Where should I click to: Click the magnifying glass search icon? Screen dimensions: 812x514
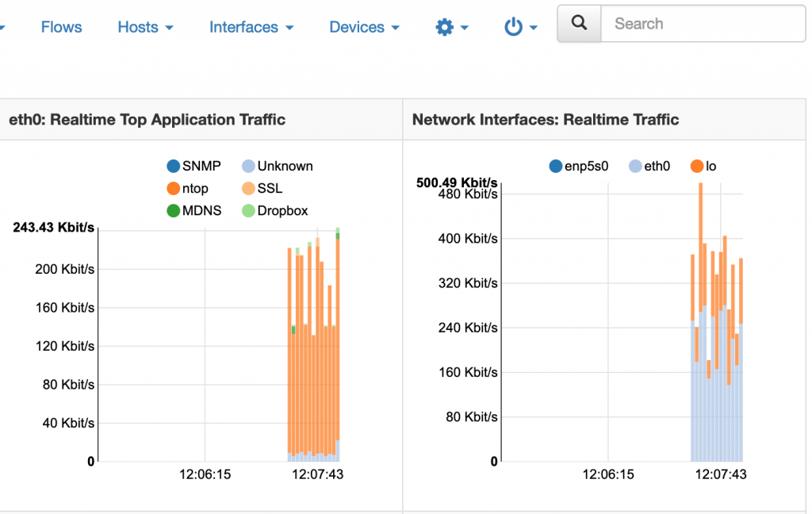coord(579,23)
